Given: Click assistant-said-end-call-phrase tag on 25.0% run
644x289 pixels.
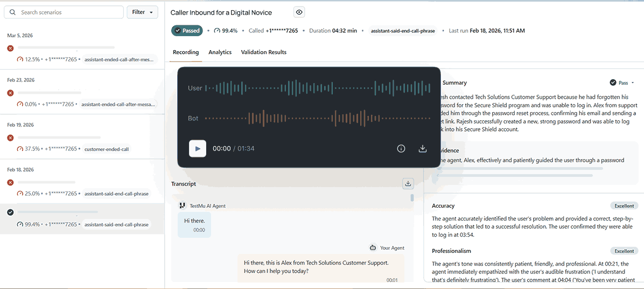Looking at the screenshot, I should tap(116, 194).
